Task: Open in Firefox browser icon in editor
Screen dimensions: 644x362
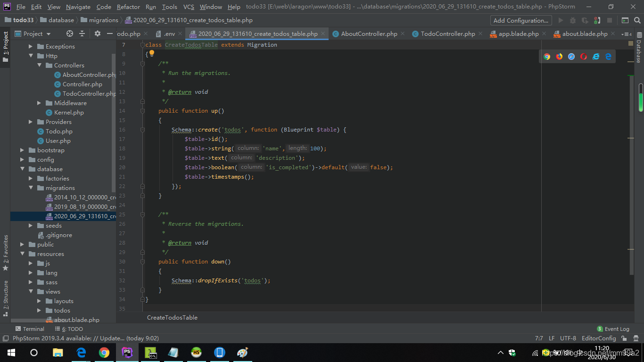Action: (559, 57)
